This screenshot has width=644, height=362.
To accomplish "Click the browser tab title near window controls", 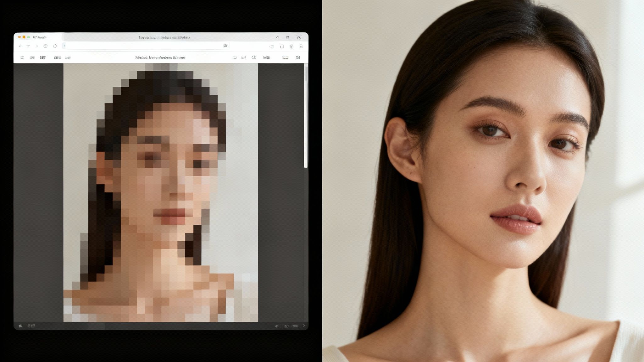I will (x=40, y=37).
